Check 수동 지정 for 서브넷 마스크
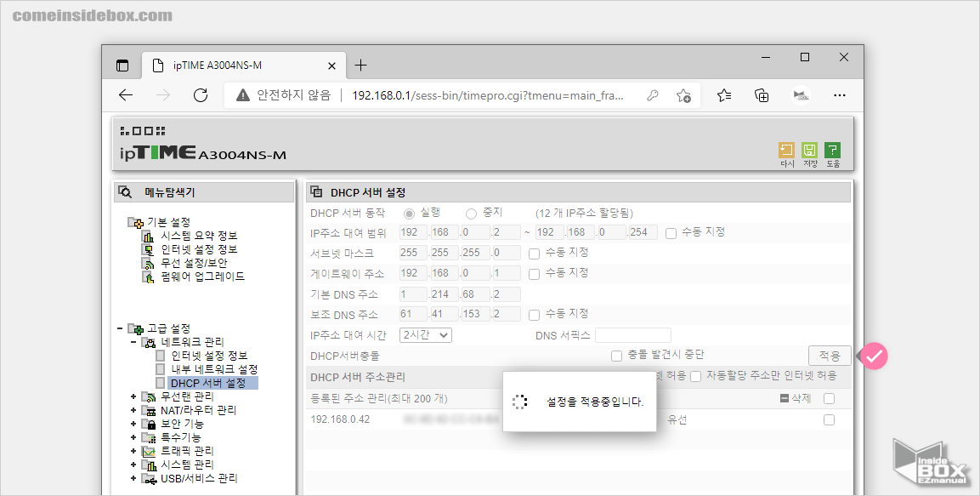This screenshot has width=980, height=496. (534, 254)
